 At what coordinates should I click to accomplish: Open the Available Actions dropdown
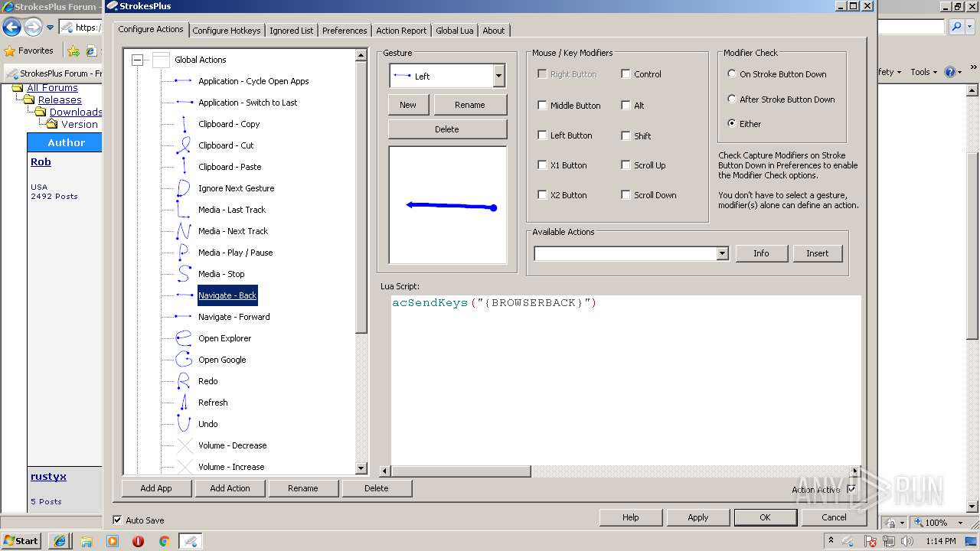coord(722,253)
